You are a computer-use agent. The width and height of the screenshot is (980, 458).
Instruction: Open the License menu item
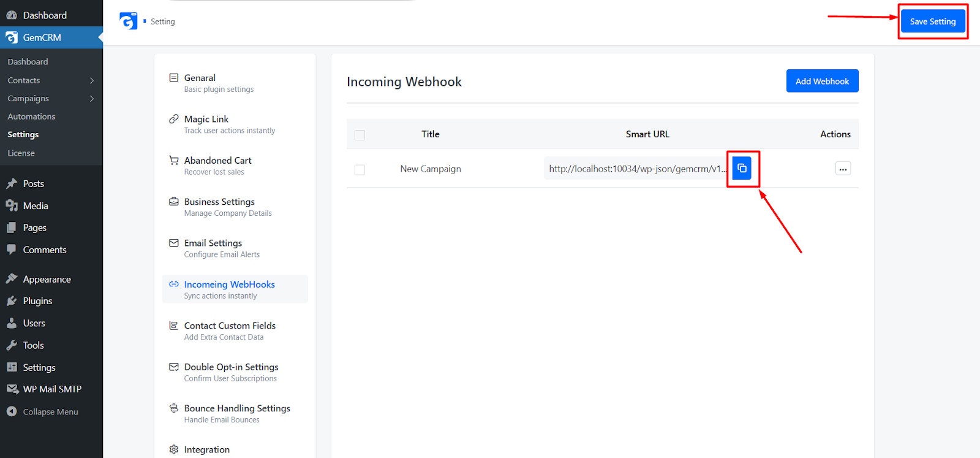[21, 153]
